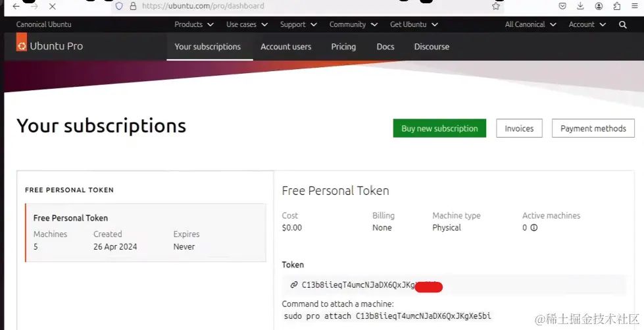Click the Billing value None

[382, 227]
